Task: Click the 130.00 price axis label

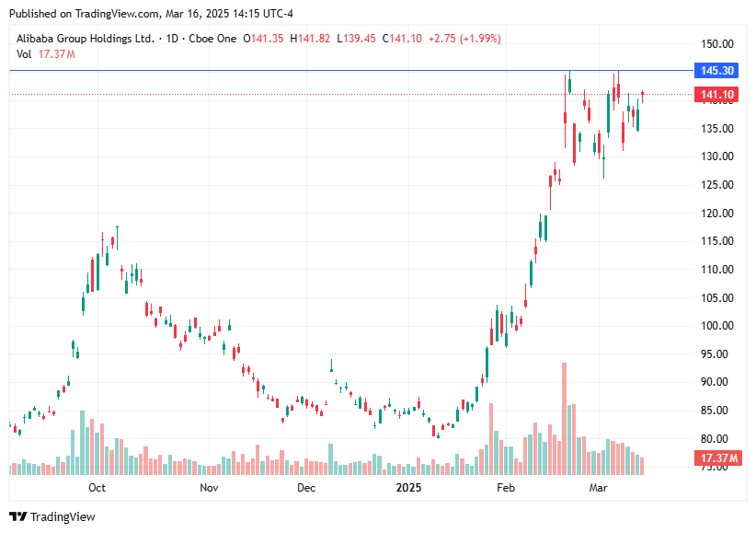Action: (717, 156)
